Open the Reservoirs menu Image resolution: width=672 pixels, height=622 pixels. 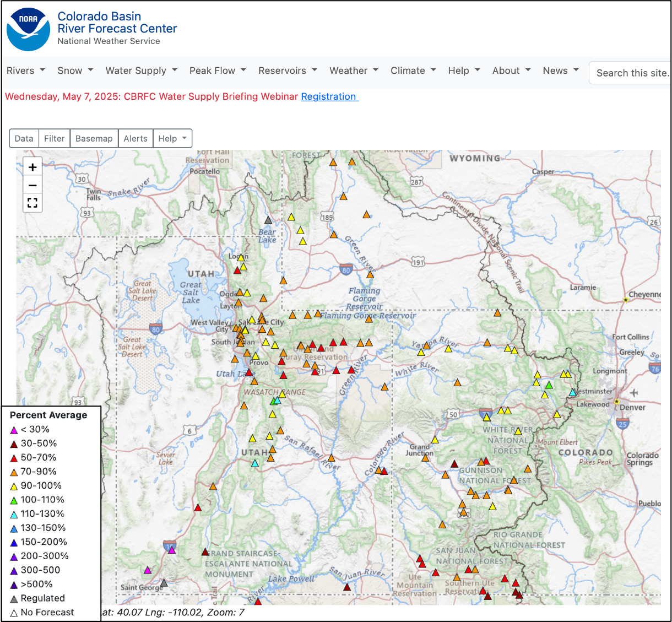[x=288, y=71]
